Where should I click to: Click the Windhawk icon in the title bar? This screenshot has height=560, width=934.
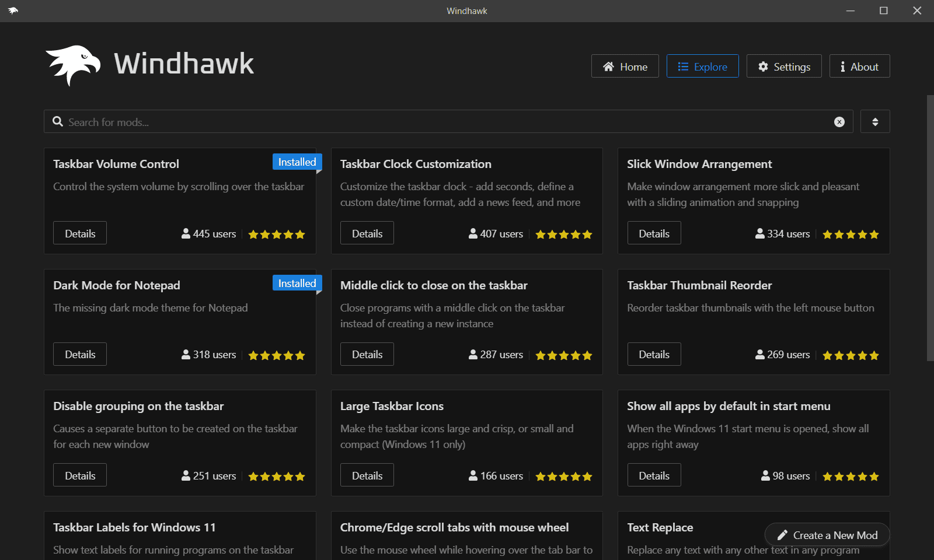(13, 10)
